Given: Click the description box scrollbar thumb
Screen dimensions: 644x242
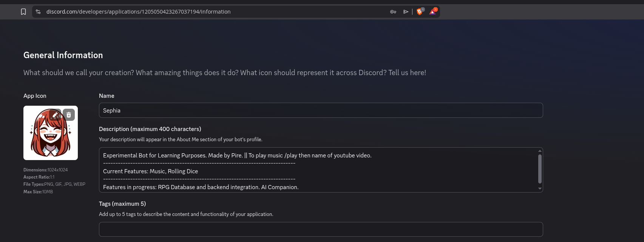Looking at the screenshot, I should (540, 169).
